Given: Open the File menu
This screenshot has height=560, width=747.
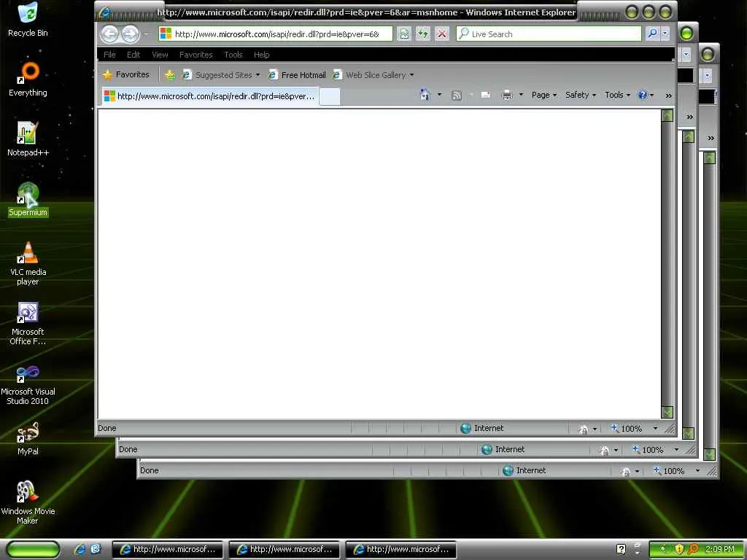Looking at the screenshot, I should click(109, 55).
